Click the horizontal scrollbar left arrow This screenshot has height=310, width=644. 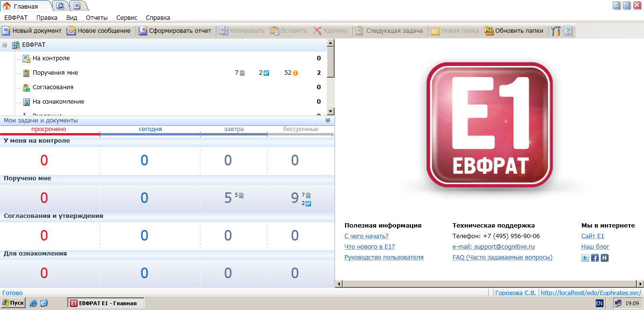(x=339, y=284)
